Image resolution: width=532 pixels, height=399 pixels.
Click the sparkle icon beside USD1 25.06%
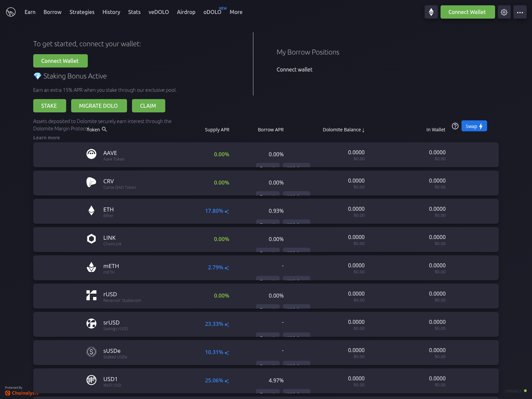click(227, 381)
